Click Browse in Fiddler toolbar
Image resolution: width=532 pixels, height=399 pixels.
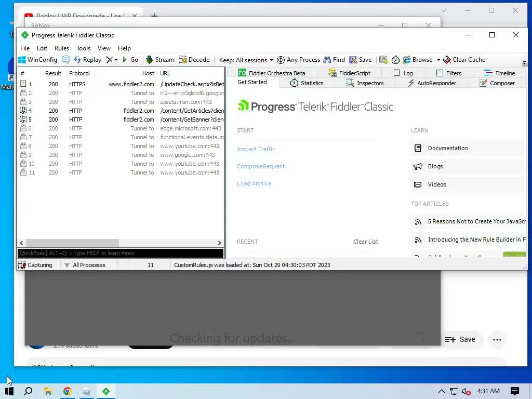pos(418,60)
